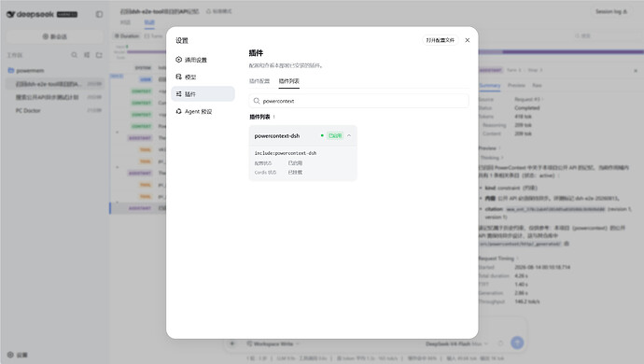Click the deepseek logo in the sidebar
This screenshot has width=644, height=364.
[x=30, y=14]
